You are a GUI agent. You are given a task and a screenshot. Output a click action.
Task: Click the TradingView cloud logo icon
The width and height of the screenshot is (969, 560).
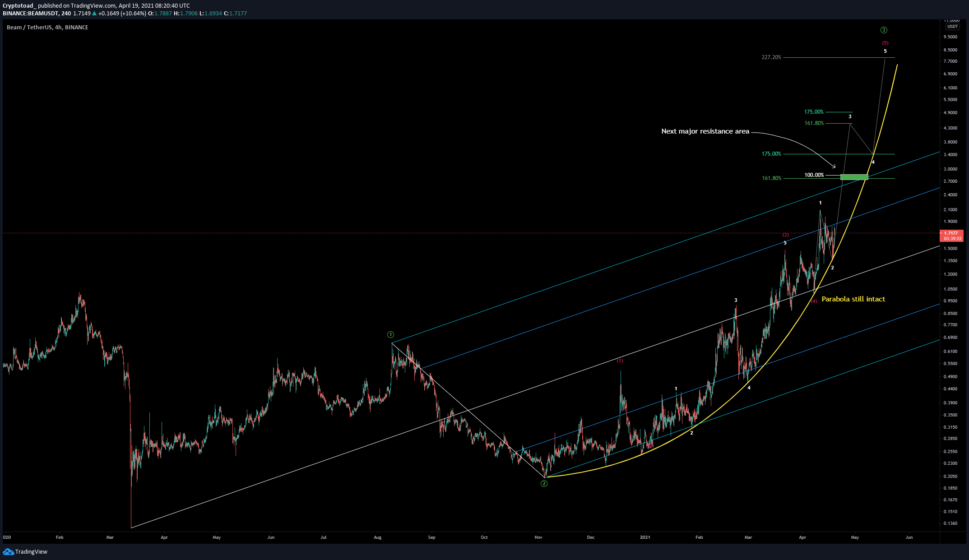point(8,551)
